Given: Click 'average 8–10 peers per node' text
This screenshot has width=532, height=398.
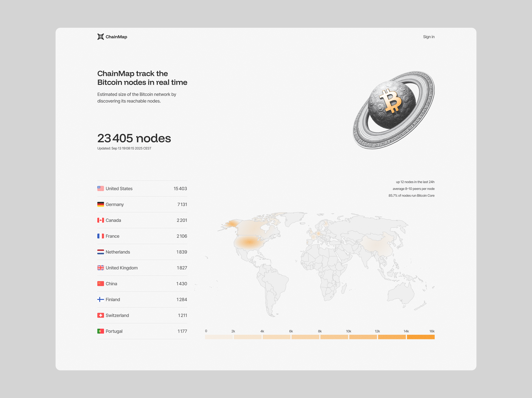Looking at the screenshot, I should click(413, 189).
